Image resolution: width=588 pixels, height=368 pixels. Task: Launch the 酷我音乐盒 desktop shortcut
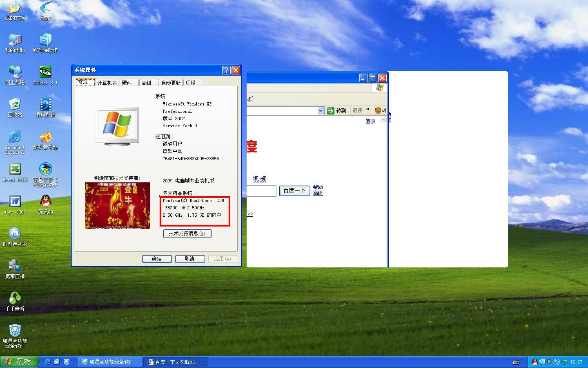pos(45,140)
